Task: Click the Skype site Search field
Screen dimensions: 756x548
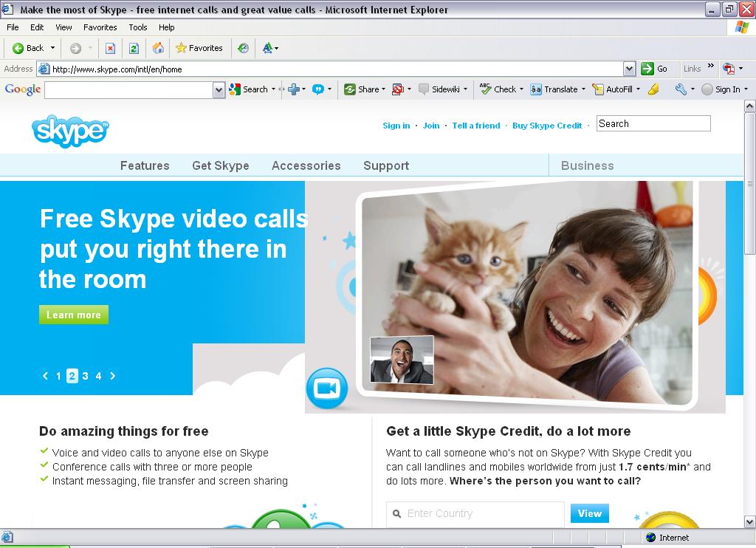Action: pos(653,123)
